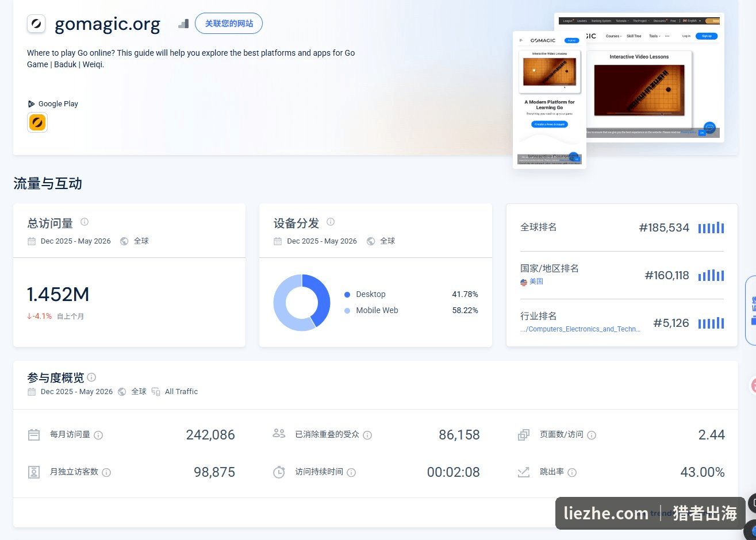Click the devices icon beside All Traffic
This screenshot has width=756, height=540.
pyautogui.click(x=156, y=392)
